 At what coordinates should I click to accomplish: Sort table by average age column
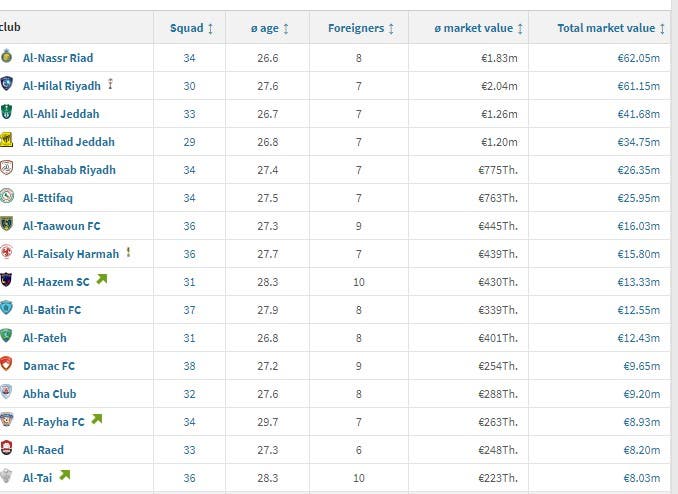269,28
